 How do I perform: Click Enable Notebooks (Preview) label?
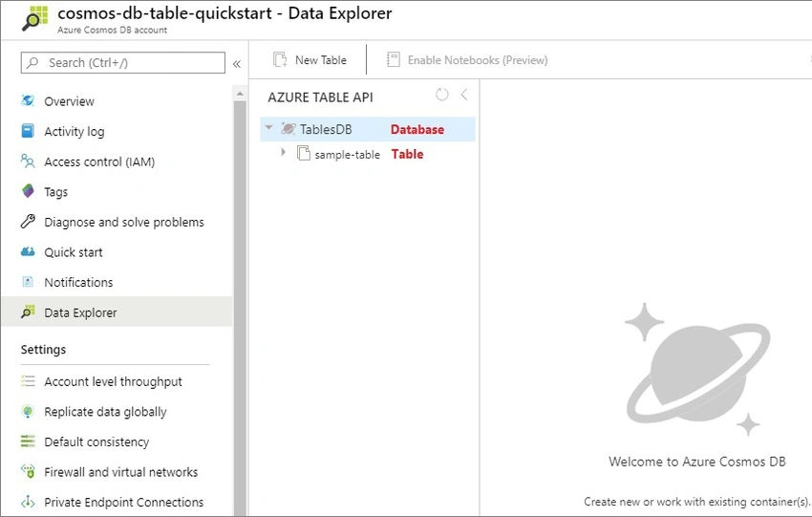478,60
